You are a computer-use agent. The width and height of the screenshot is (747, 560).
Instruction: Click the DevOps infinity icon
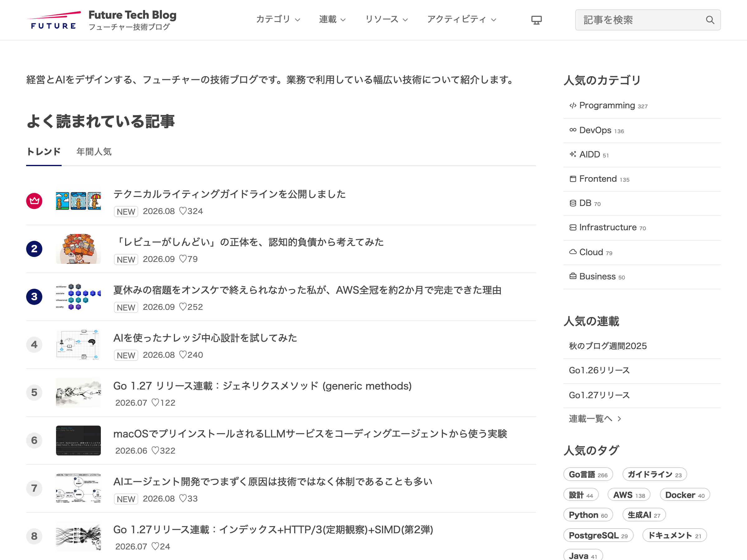pyautogui.click(x=573, y=130)
